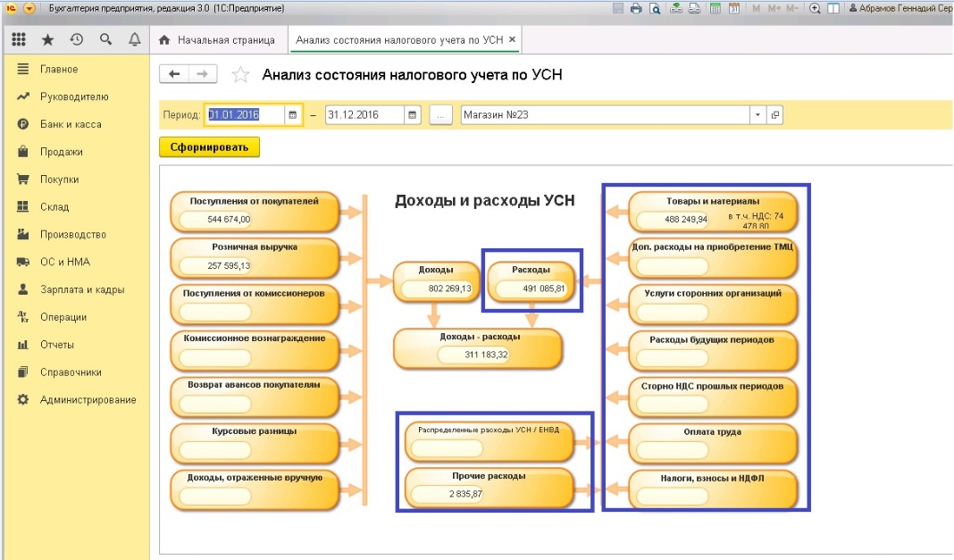This screenshot has height=560, width=954.
Task: Open the 1C main menu dropdown arrow
Action: pyautogui.click(x=29, y=9)
